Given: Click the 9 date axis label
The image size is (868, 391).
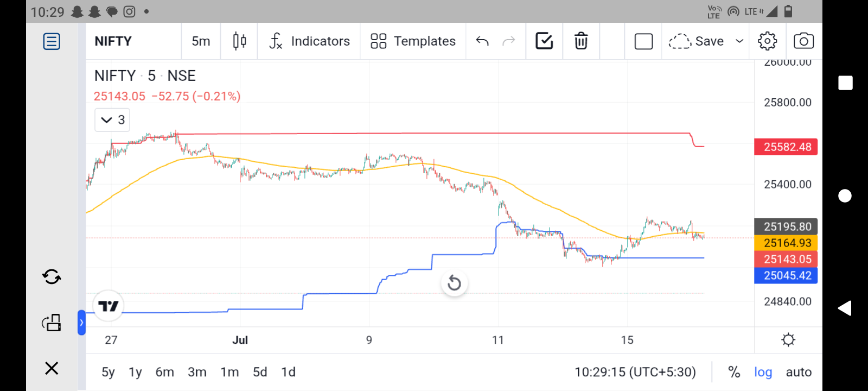Looking at the screenshot, I should [369, 340].
